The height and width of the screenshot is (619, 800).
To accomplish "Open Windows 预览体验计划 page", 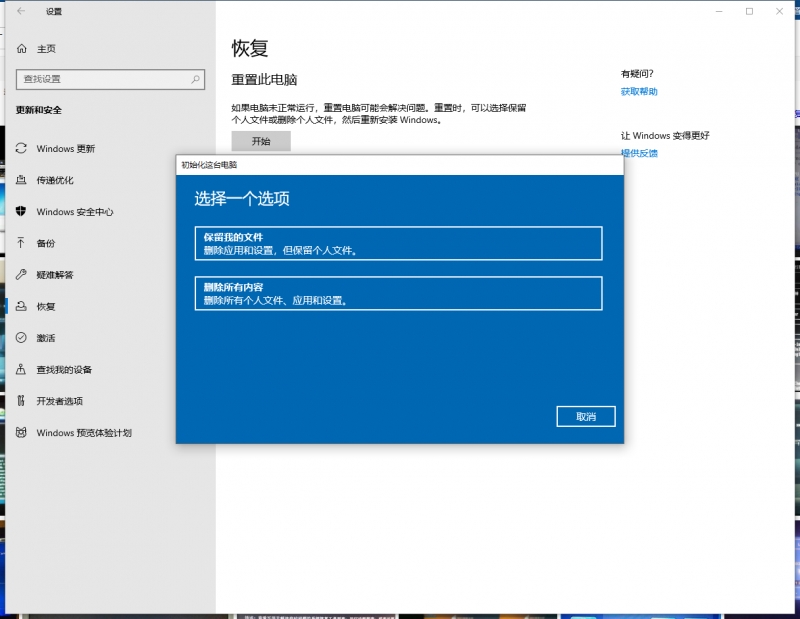I will point(84,433).
